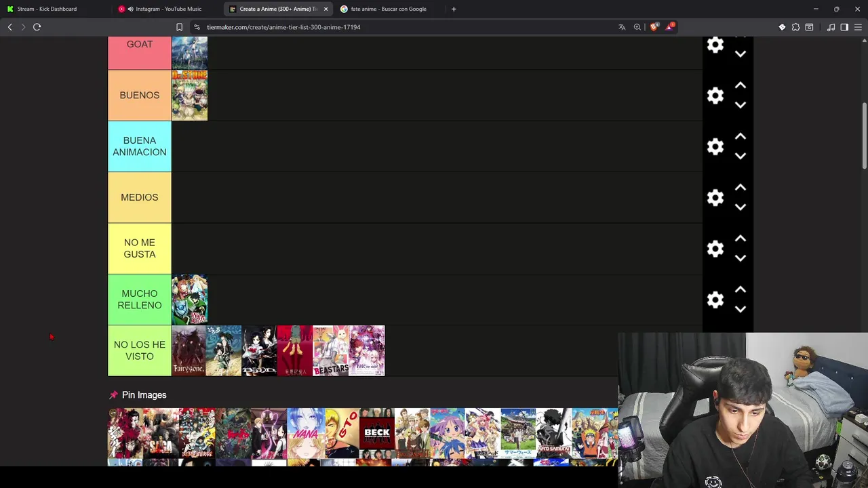
Task: Go back in browser history
Action: [9, 27]
